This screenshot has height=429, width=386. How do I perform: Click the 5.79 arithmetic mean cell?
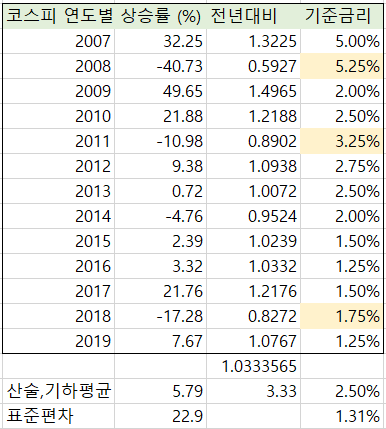pos(160,391)
